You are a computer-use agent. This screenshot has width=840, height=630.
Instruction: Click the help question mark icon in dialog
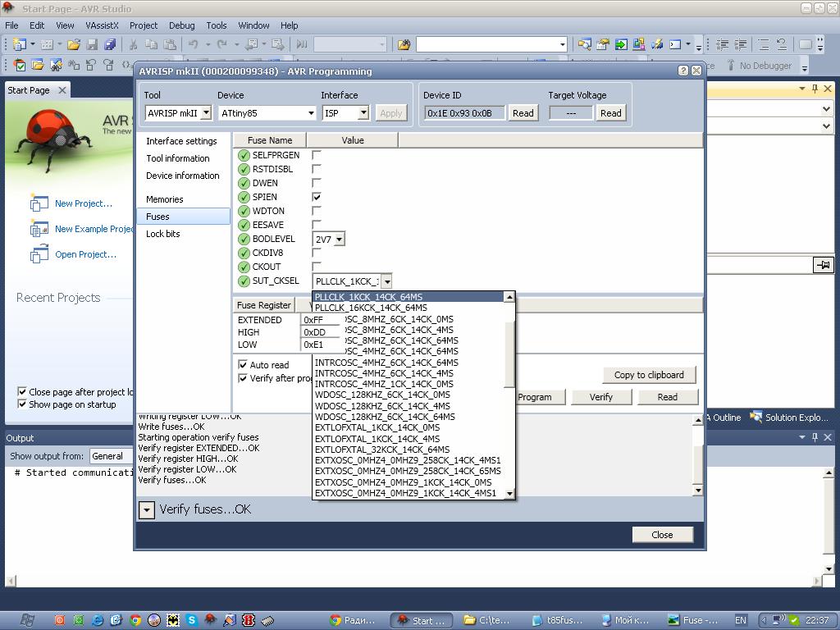coord(683,71)
